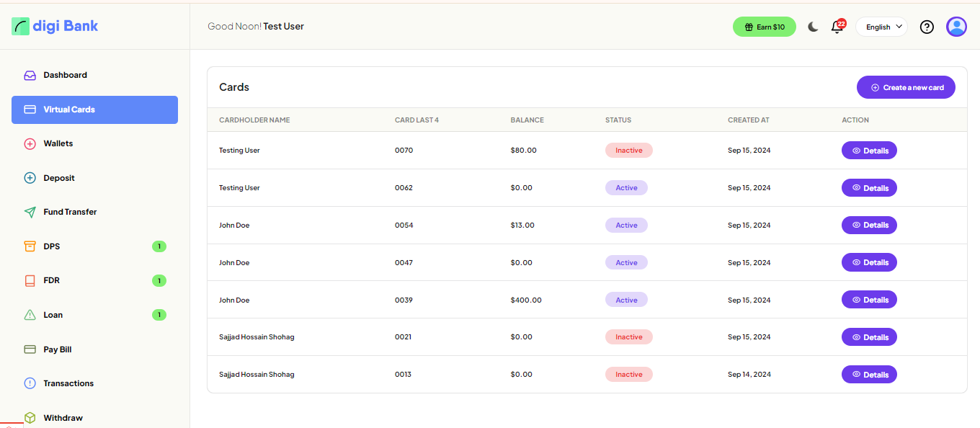
Task: Open the DPS menu item
Action: coord(52,246)
